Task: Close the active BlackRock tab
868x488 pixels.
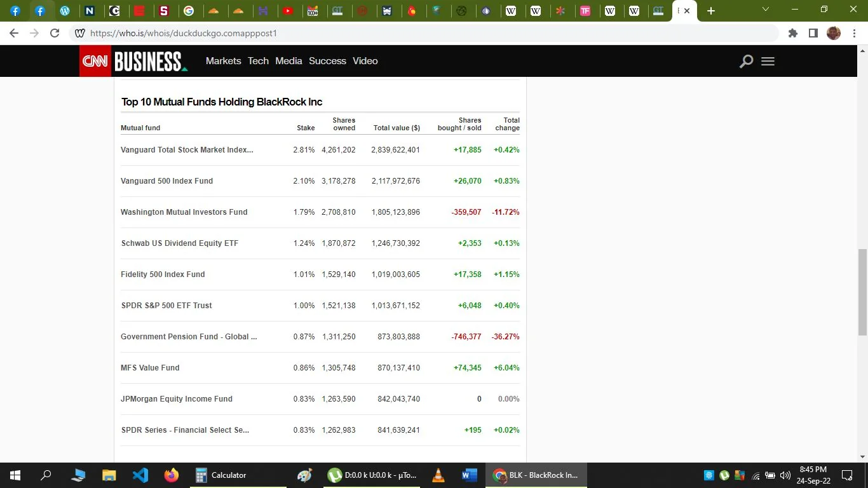Action: pyautogui.click(x=687, y=11)
